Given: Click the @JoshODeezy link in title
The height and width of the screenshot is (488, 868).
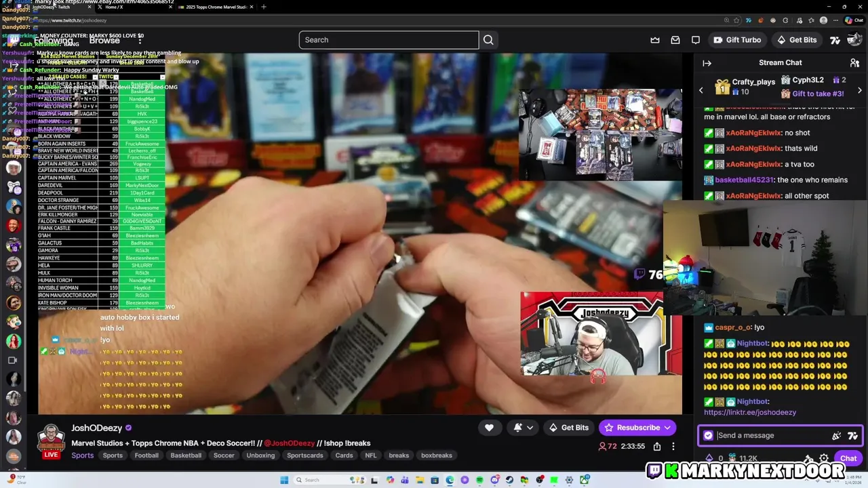Looking at the screenshot, I should (290, 443).
